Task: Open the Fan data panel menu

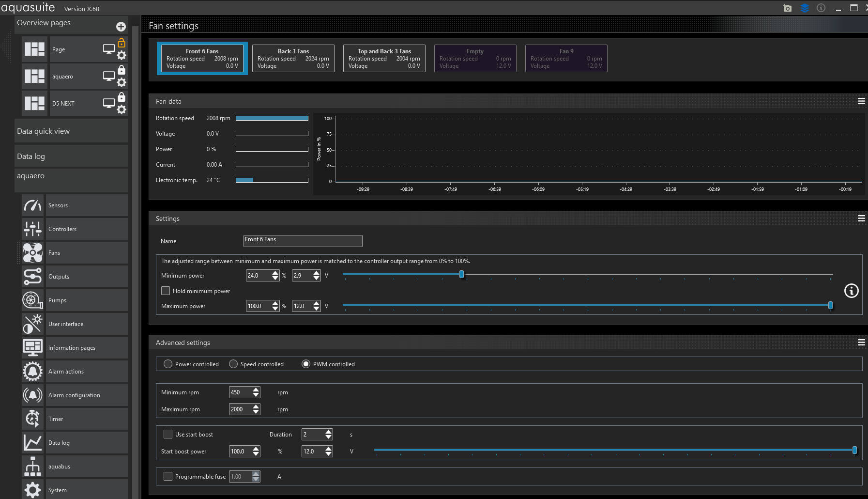Action: pos(861,101)
